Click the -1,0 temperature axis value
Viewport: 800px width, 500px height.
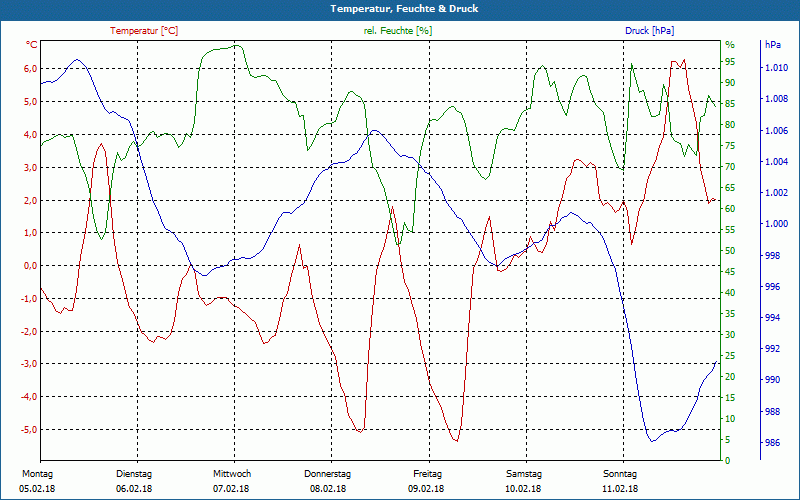pyautogui.click(x=29, y=298)
